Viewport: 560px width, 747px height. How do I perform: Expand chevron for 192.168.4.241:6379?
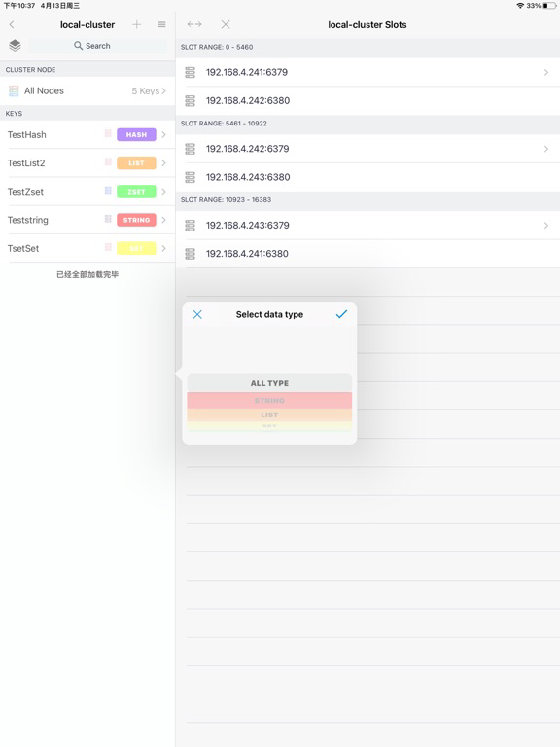(x=546, y=72)
